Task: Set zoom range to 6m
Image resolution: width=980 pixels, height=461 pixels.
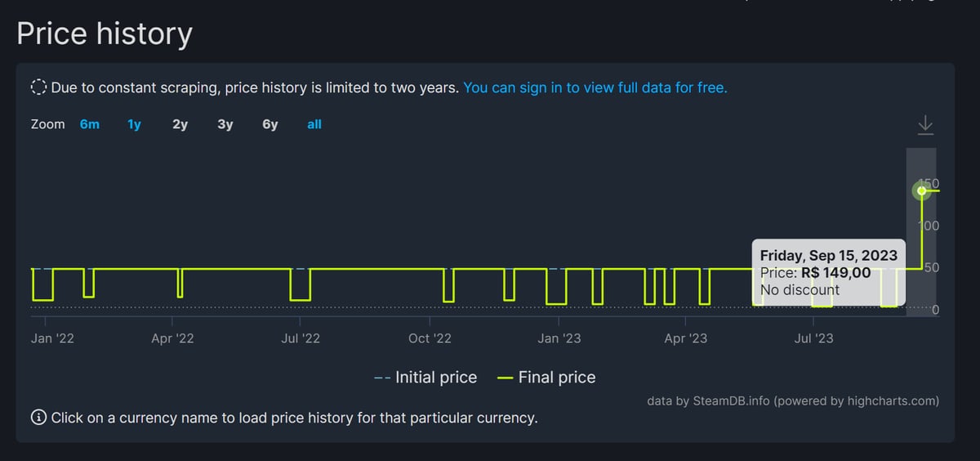Action: point(90,124)
